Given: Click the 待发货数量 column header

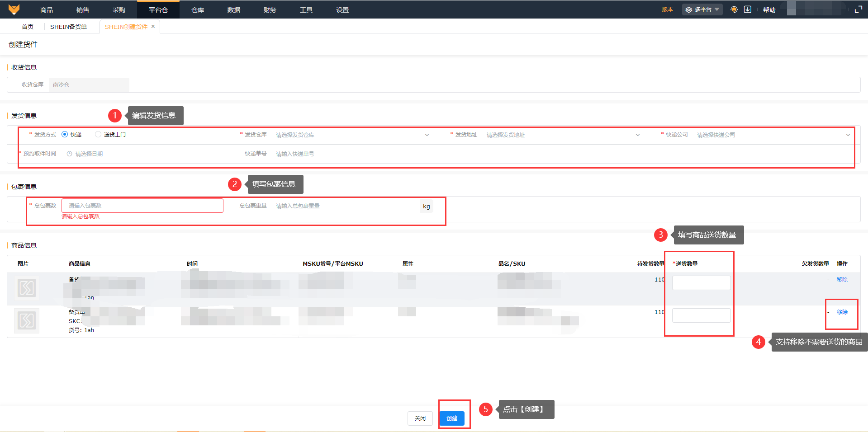Looking at the screenshot, I should (x=651, y=264).
